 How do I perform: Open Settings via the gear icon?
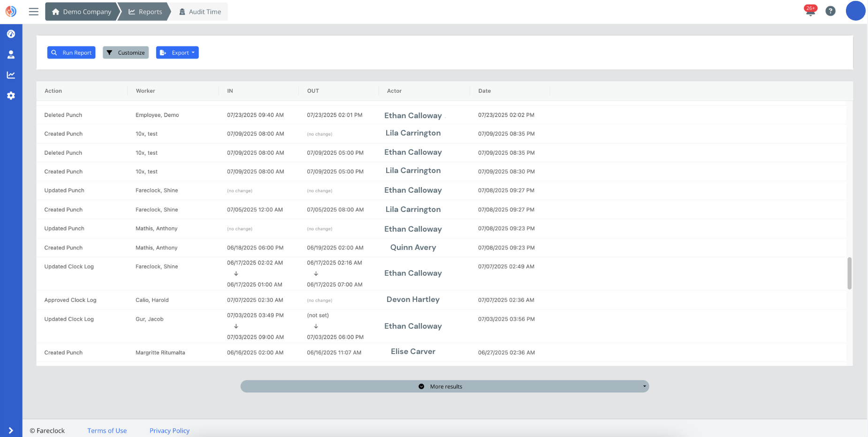coord(11,95)
